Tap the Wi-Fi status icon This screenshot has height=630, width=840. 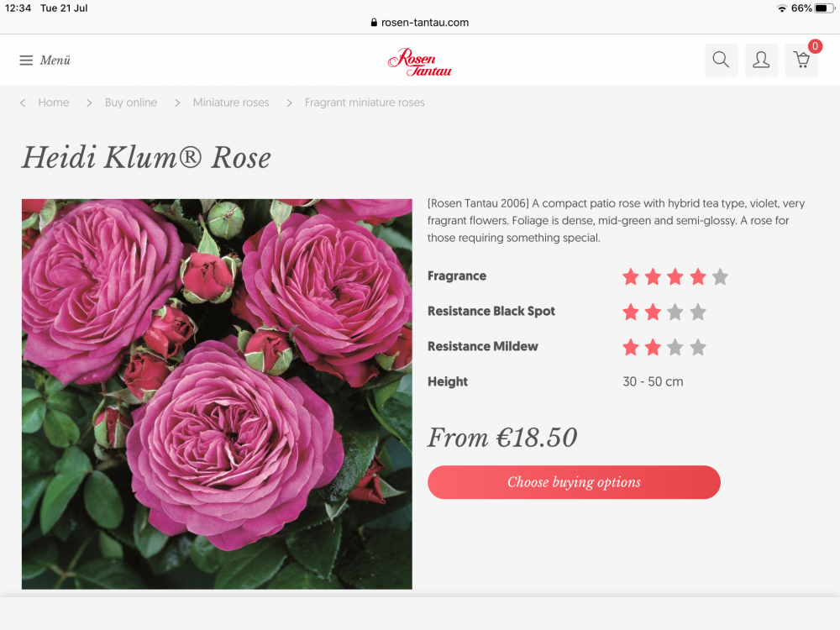point(781,8)
